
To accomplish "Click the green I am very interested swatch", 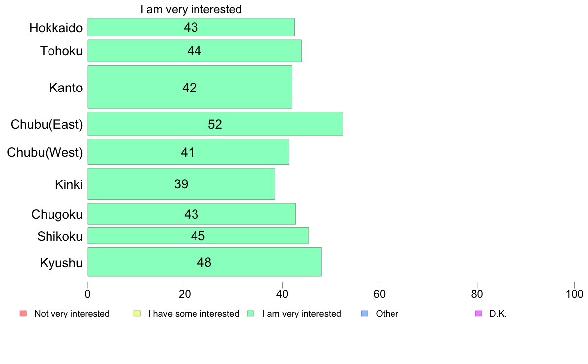I will (x=251, y=314).
